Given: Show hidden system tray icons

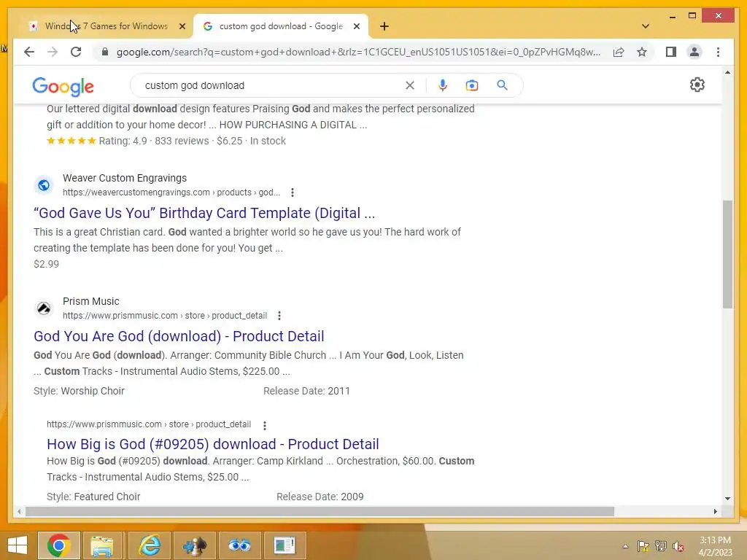Looking at the screenshot, I should (x=625, y=546).
